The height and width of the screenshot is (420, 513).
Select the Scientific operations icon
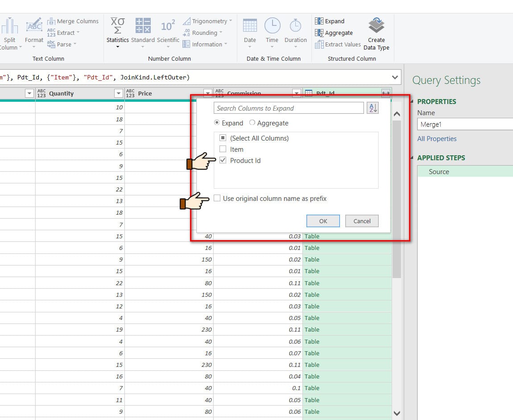(x=168, y=26)
